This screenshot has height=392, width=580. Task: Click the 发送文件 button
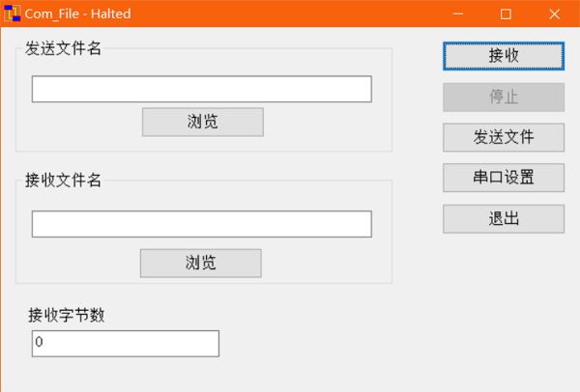[504, 137]
